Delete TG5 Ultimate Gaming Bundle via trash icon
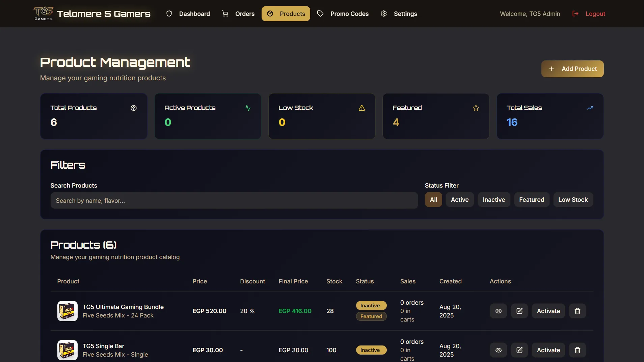 coord(578,311)
